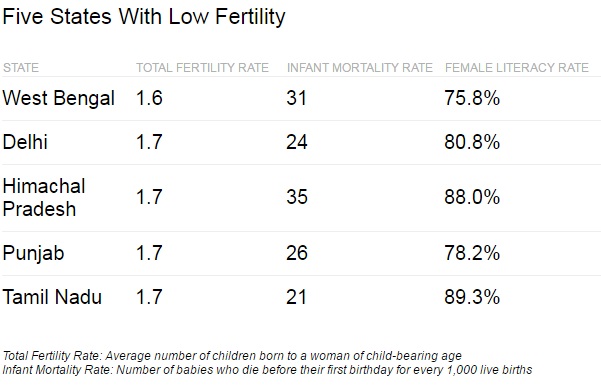Click the TOTAL FERTILITY RATE column header

coord(202,68)
